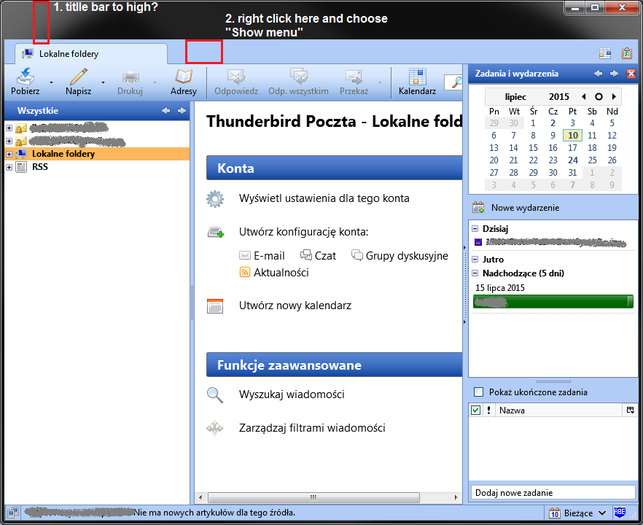Open task column picker icon
The height and width of the screenshot is (525, 643).
tap(630, 410)
